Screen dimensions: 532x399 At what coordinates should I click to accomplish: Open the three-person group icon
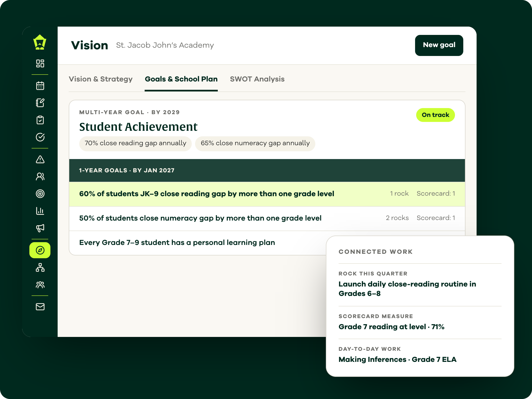(x=40, y=285)
